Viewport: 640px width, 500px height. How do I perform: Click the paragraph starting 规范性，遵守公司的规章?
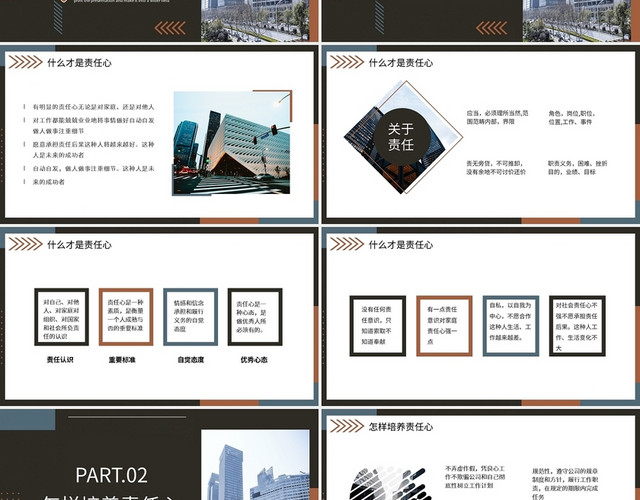click(565, 485)
